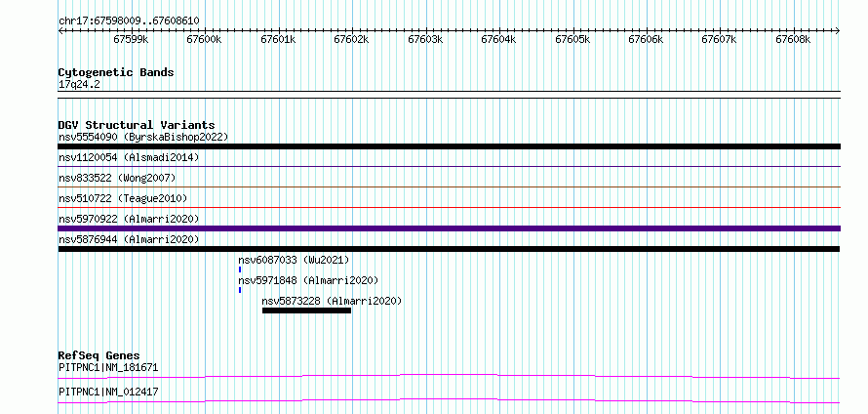Click the magenta line of PITPNC1|NM_012417
868x414 pixels.
pyautogui.click(x=449, y=400)
